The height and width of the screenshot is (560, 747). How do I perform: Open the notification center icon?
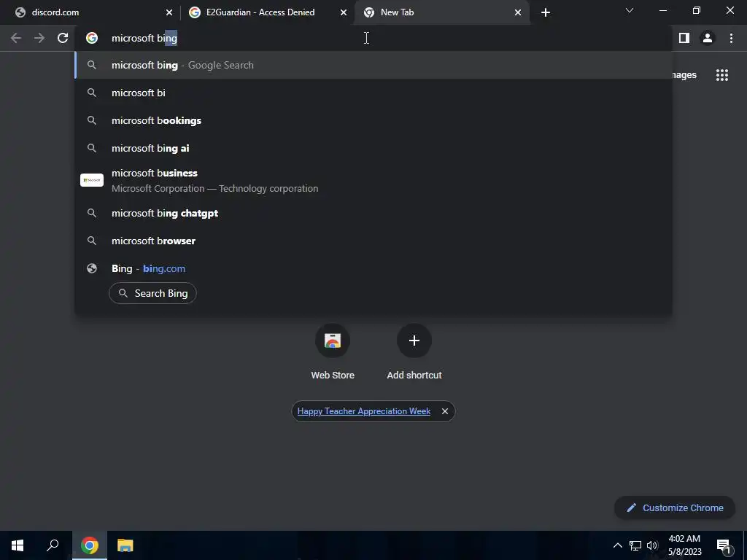(724, 545)
